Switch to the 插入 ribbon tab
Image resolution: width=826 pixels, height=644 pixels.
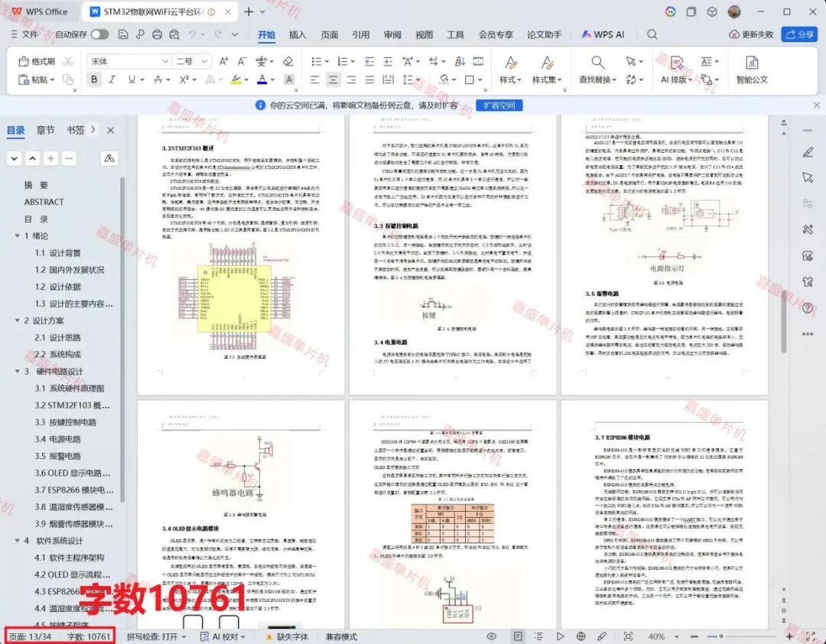298,34
